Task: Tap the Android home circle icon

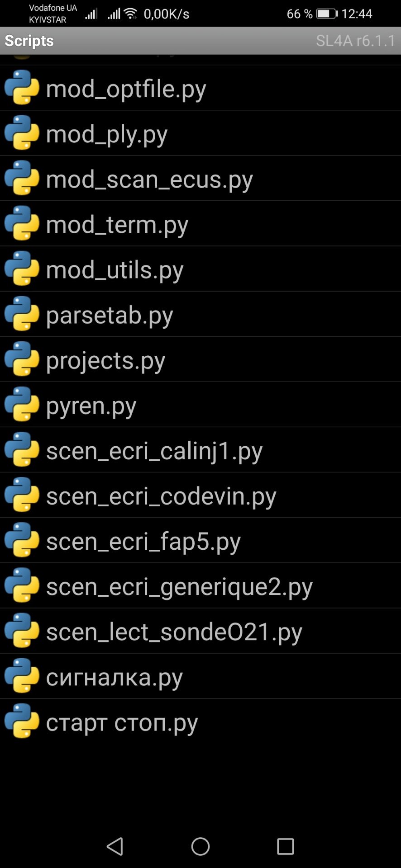Action: (x=200, y=846)
